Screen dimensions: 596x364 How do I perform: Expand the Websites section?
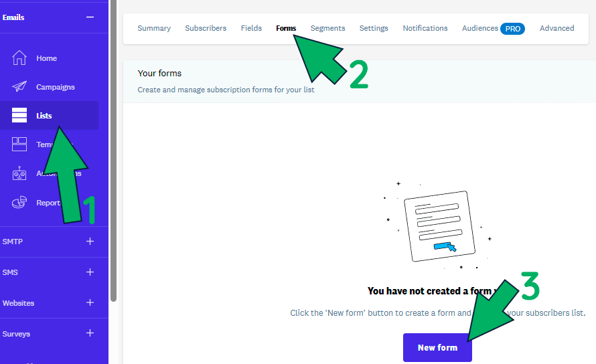[90, 303]
